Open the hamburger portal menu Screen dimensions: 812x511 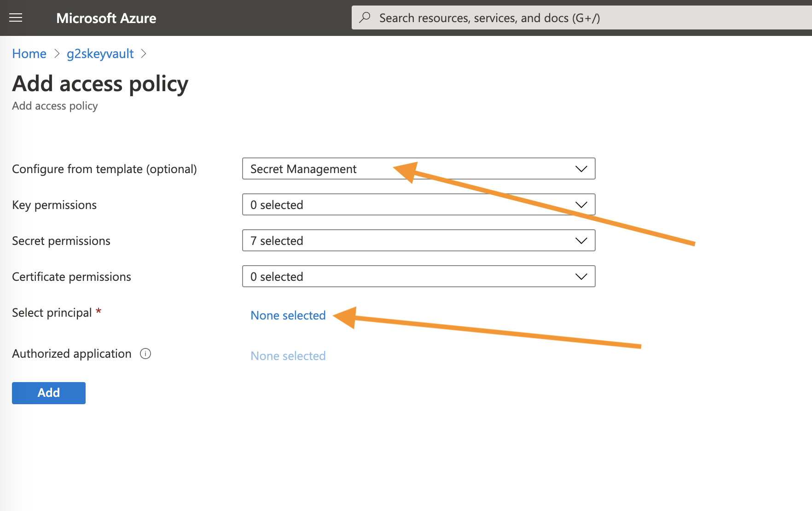pos(16,18)
